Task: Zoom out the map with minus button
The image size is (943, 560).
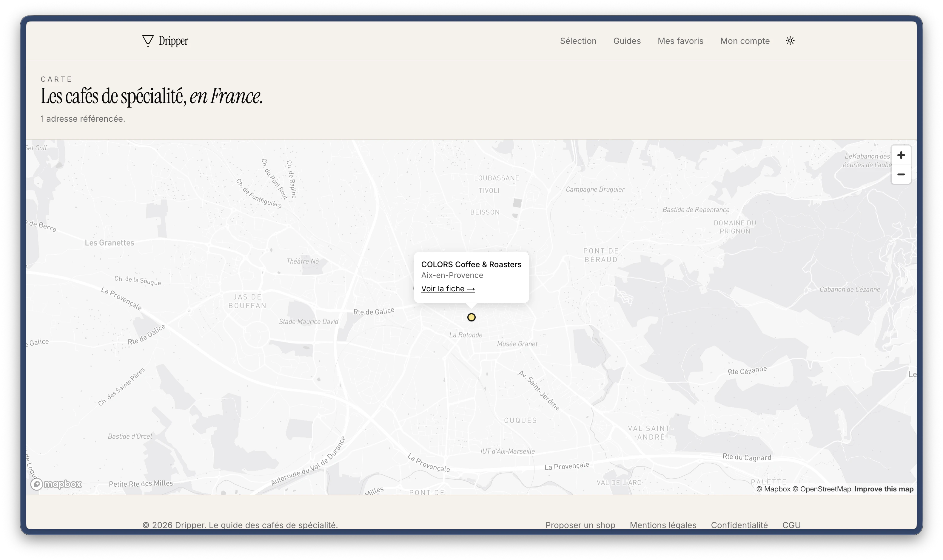Action: pos(901,174)
